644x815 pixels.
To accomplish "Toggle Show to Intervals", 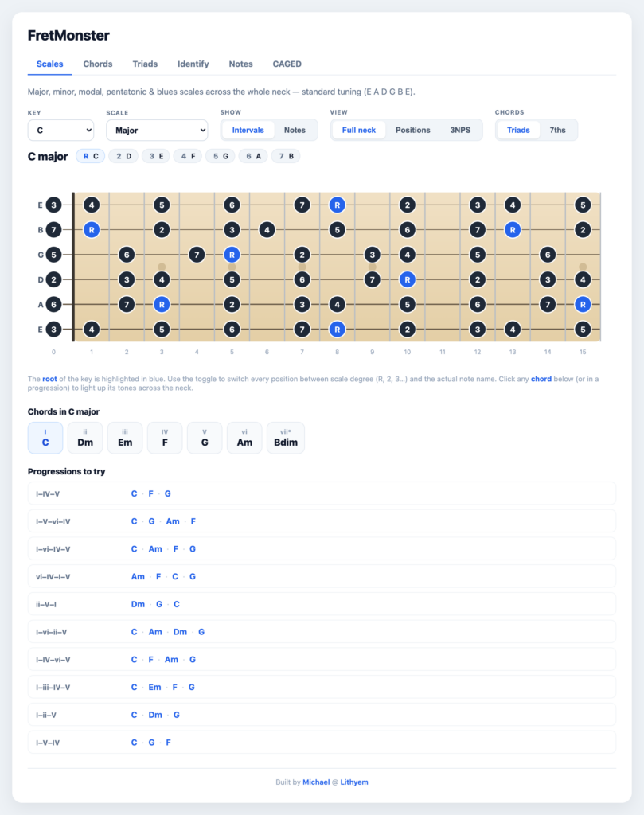I will (x=248, y=130).
